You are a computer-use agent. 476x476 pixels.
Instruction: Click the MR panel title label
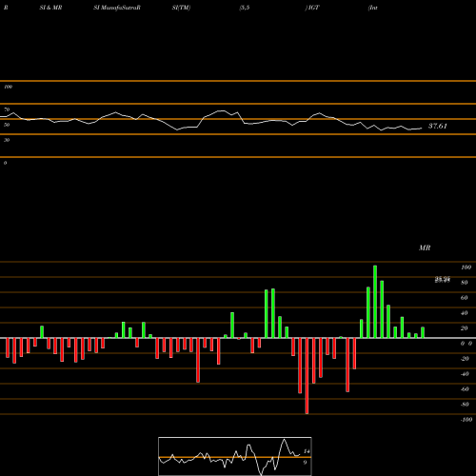click(425, 248)
